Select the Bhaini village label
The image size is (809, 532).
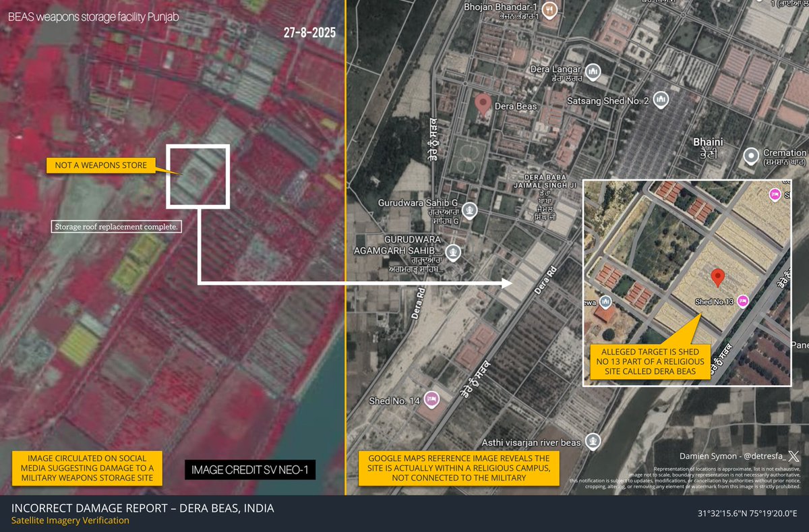click(708, 146)
